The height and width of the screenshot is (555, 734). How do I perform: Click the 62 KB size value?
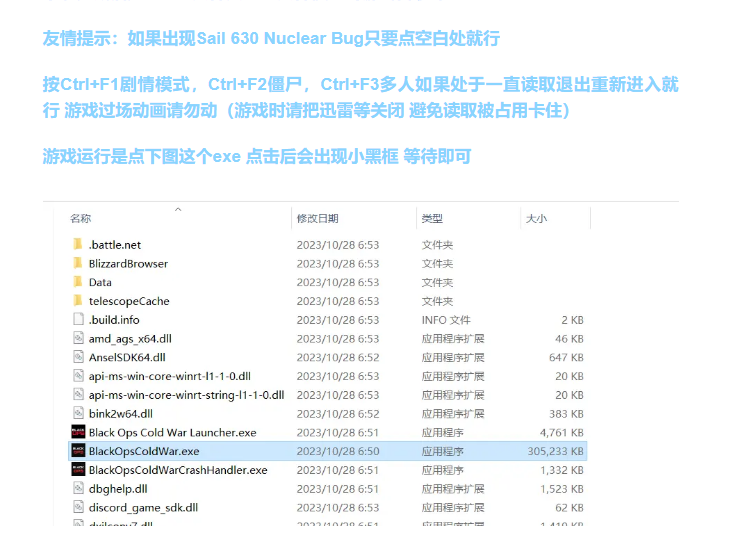point(569,508)
